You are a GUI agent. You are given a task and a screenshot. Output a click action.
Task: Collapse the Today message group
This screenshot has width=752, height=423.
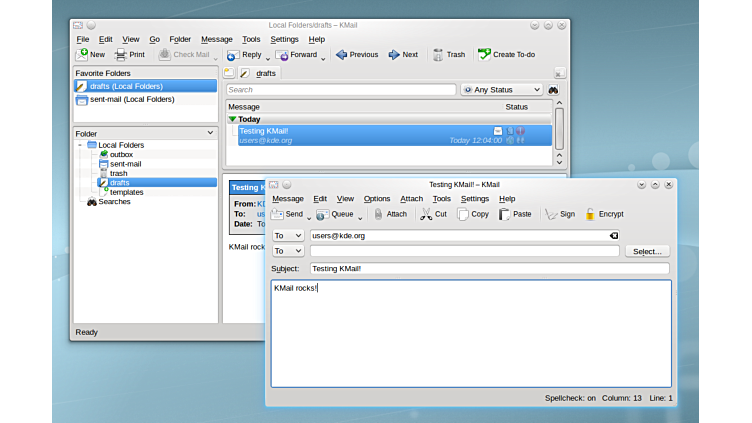pos(233,119)
